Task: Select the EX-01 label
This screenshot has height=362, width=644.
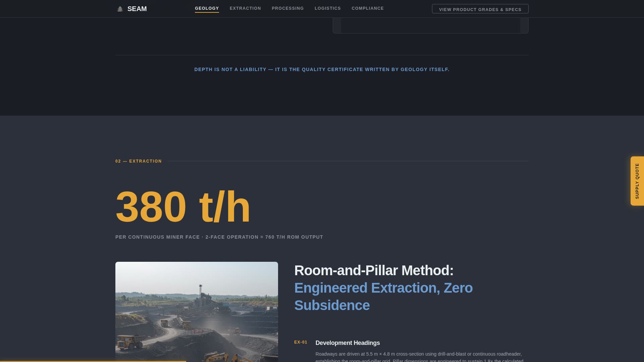Action: pos(301,342)
